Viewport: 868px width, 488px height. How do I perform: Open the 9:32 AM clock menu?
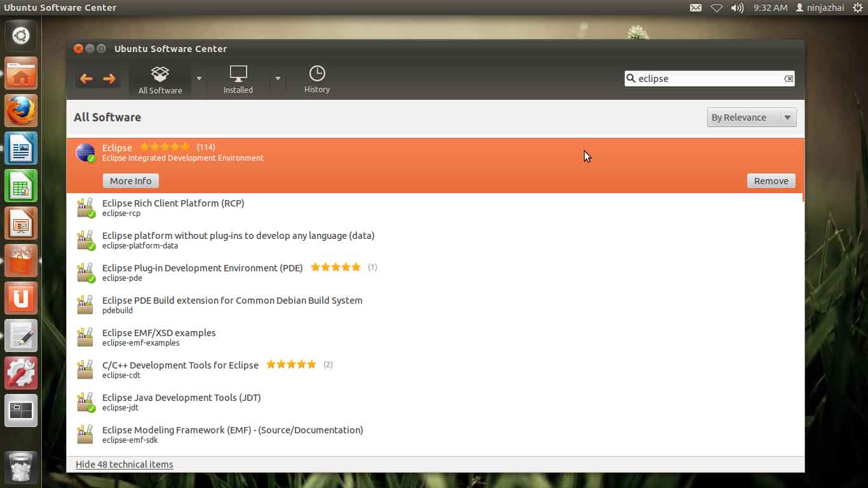[770, 8]
